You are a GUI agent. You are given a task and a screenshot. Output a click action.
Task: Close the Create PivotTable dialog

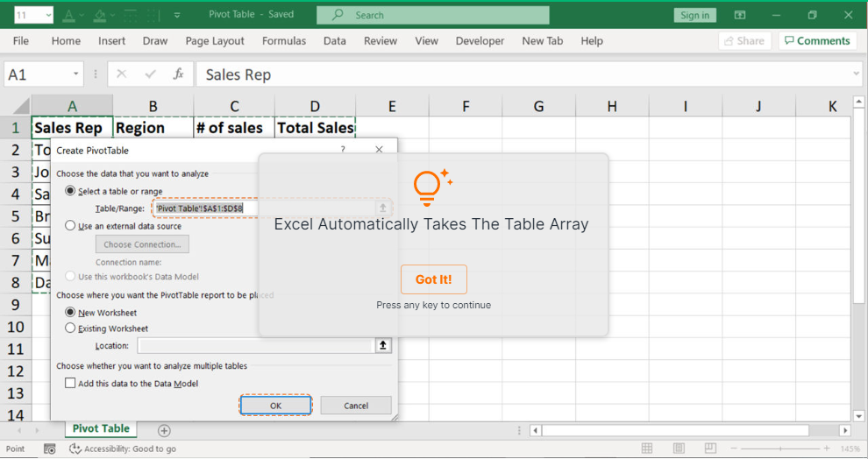[x=379, y=149]
